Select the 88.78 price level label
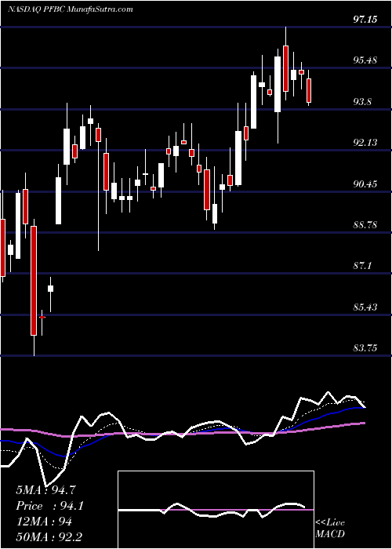Viewport: 392px width, 549px height. [x=365, y=225]
